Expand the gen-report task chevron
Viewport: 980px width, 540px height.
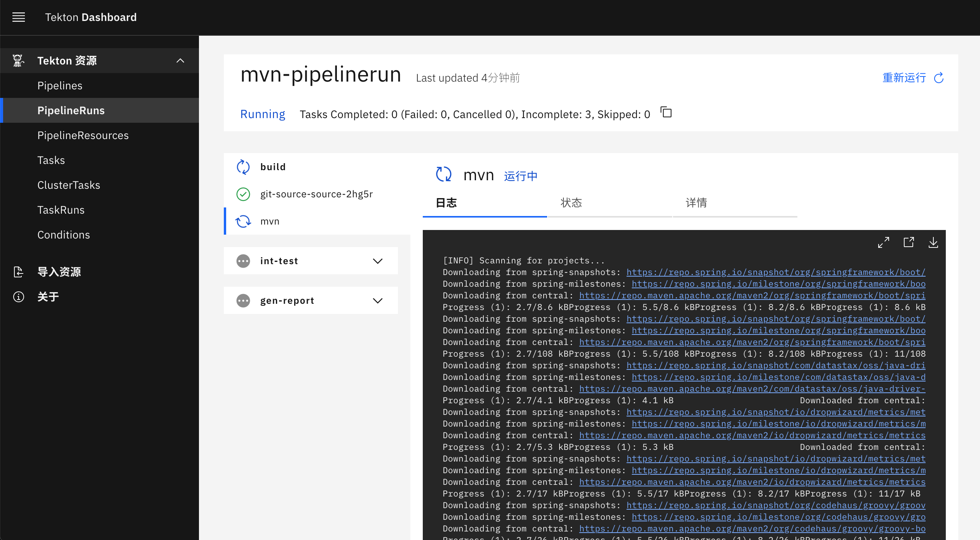(x=378, y=300)
